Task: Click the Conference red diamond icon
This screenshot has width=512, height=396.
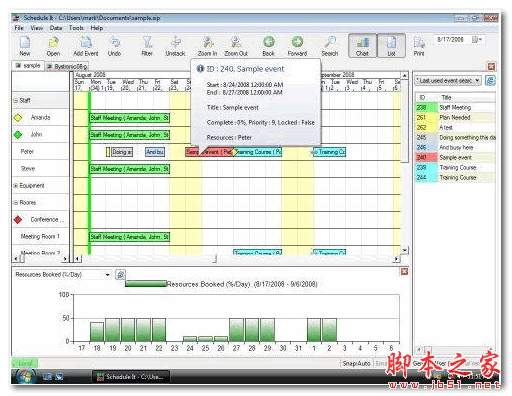Action: coord(18,219)
